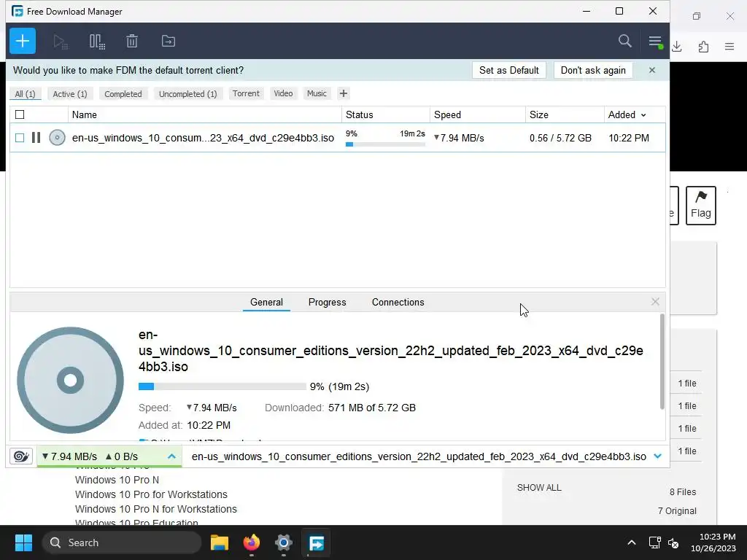This screenshot has width=747, height=560.
Task: Show the Completed filter
Action: 123,94
